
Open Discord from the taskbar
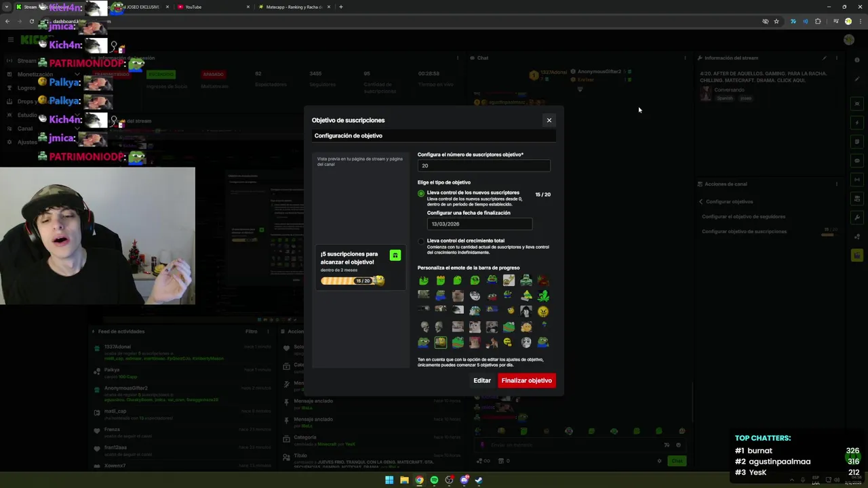click(x=464, y=480)
